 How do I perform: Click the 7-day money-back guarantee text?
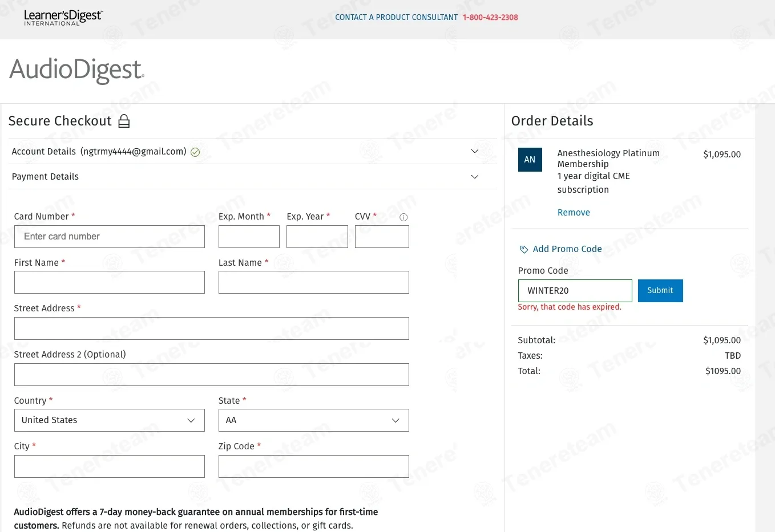[x=196, y=519]
